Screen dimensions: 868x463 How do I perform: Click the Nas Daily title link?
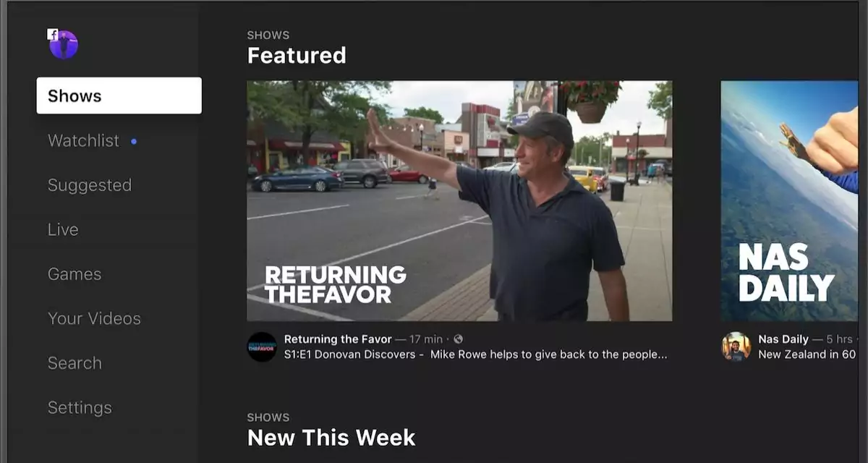tap(783, 339)
